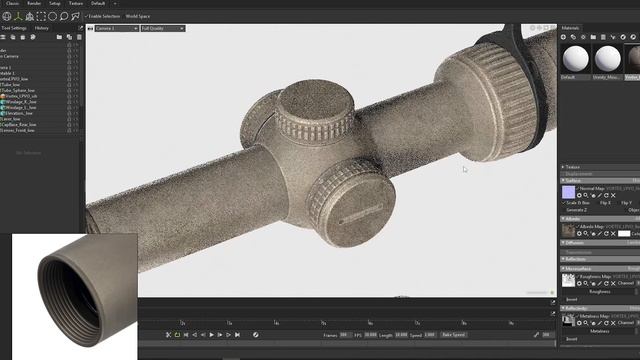This screenshot has height=360, width=640.
Task: Open the Setup menu item
Action: [x=55, y=3]
